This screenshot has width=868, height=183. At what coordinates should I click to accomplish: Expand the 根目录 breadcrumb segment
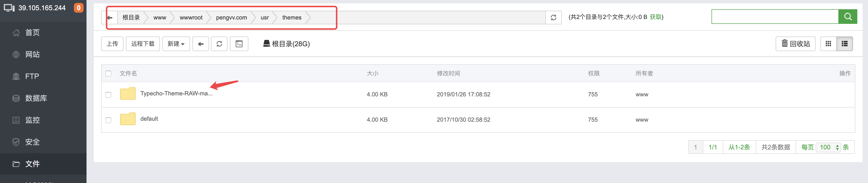pyautogui.click(x=131, y=17)
